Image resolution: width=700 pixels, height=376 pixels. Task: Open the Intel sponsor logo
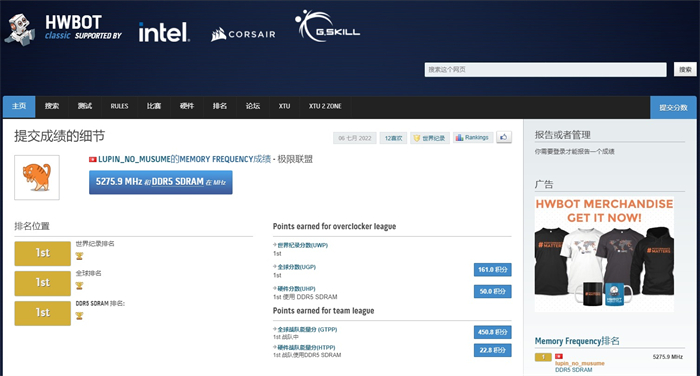coord(164,32)
